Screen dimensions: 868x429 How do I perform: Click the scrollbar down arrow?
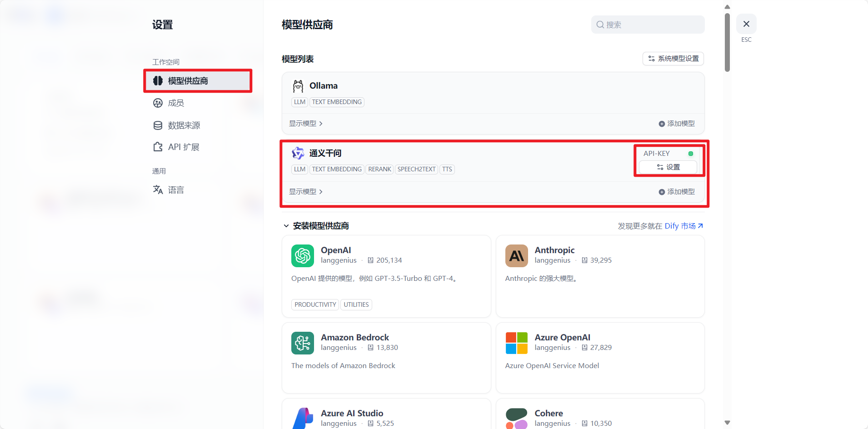click(727, 423)
